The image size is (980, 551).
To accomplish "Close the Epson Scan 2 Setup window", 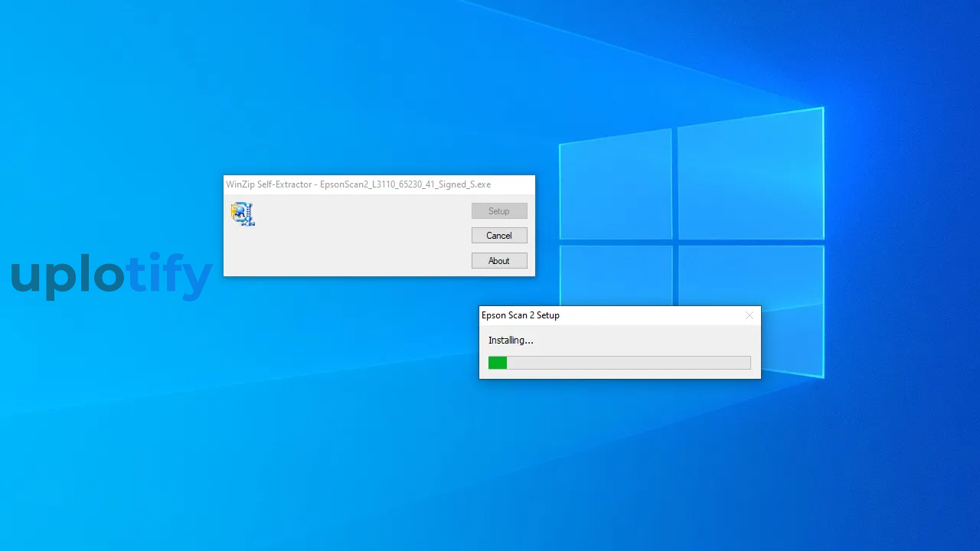I will pyautogui.click(x=750, y=315).
